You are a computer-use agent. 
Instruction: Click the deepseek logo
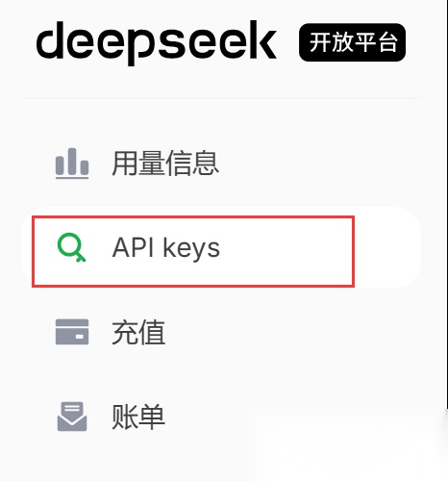coord(157,42)
